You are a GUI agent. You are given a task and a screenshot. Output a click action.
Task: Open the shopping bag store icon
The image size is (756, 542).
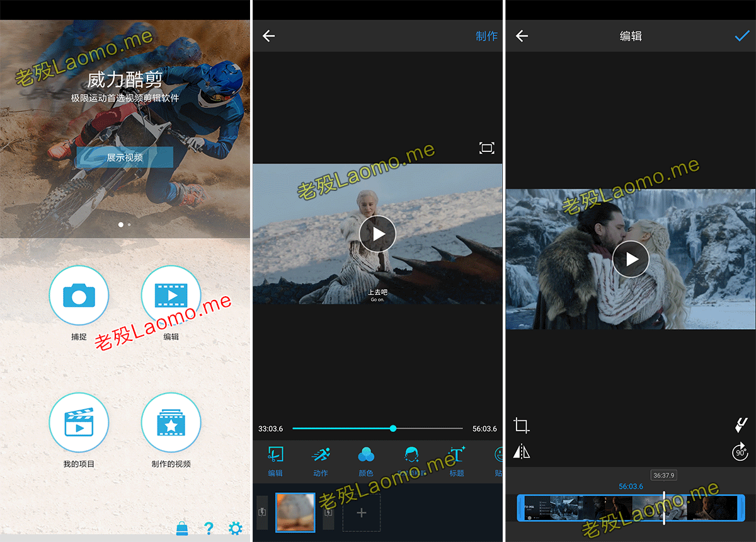click(x=182, y=528)
